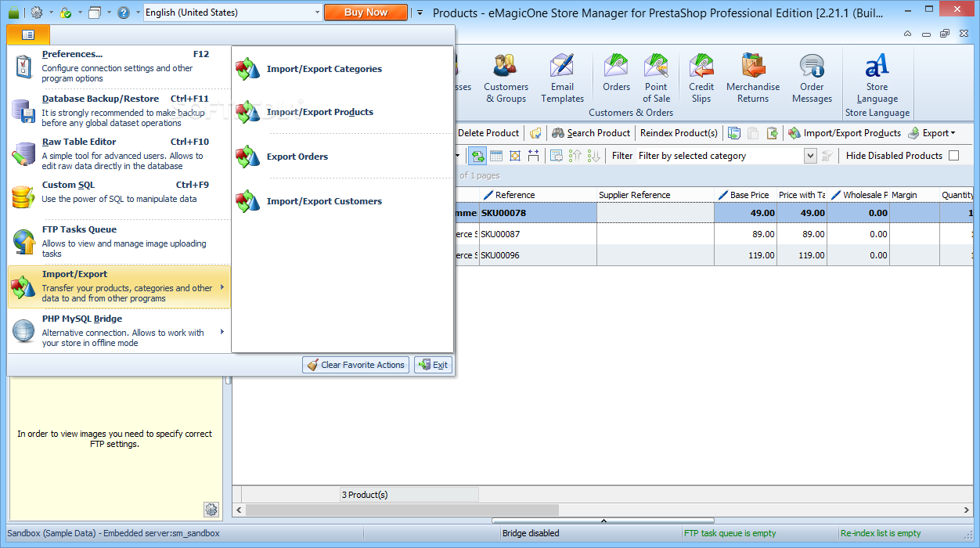This screenshot has height=548, width=980.
Task: Open the Raw Table Editor entry
Action: point(119,154)
